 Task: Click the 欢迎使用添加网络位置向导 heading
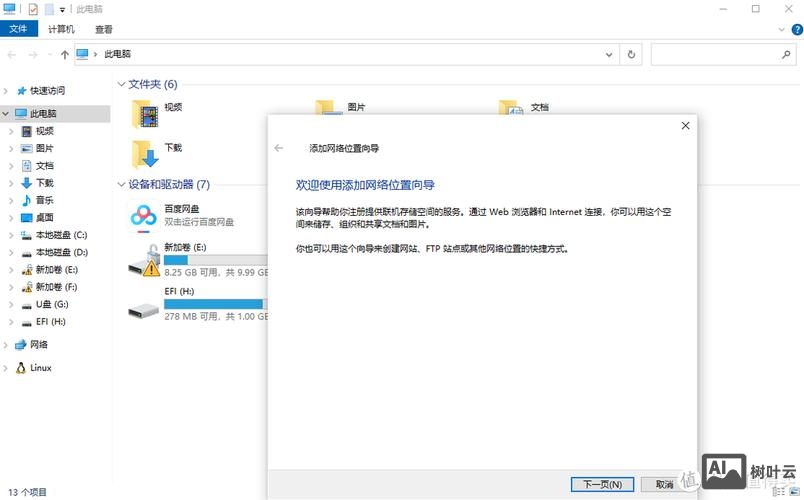pyautogui.click(x=365, y=185)
